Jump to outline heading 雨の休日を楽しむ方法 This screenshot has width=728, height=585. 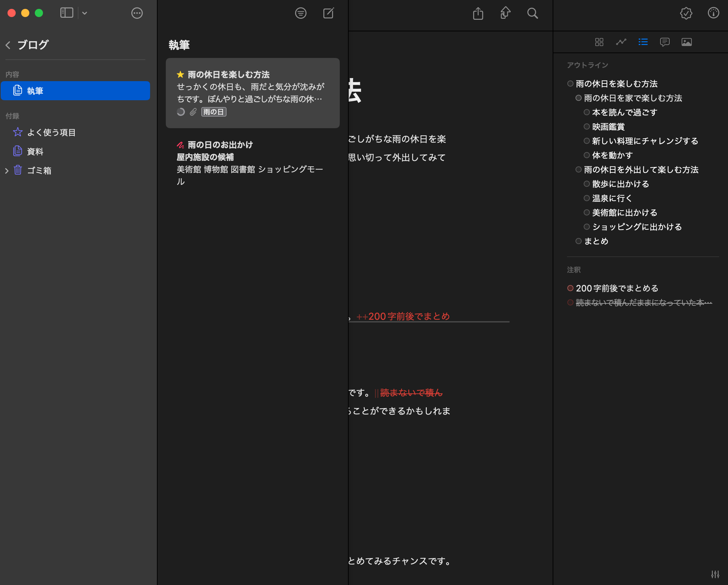tap(617, 84)
